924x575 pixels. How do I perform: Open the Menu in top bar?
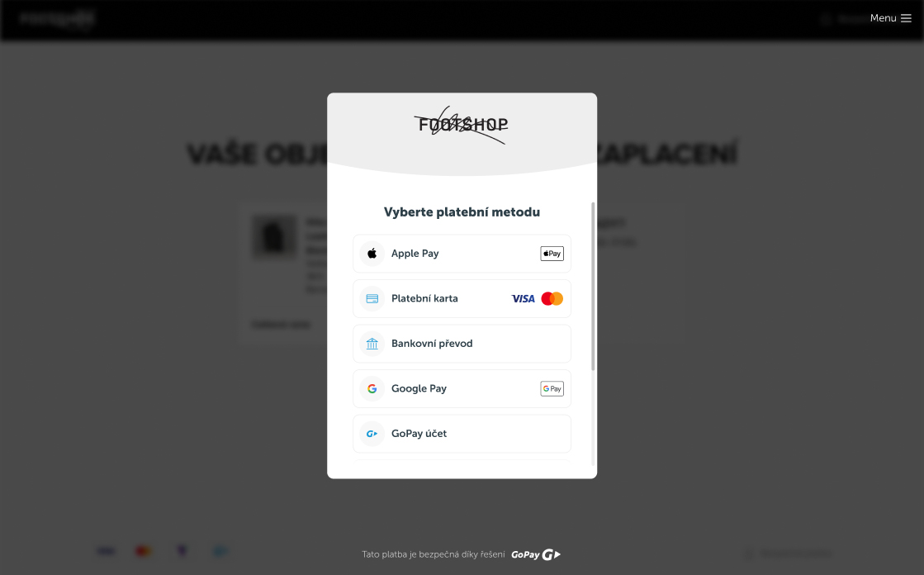point(890,18)
